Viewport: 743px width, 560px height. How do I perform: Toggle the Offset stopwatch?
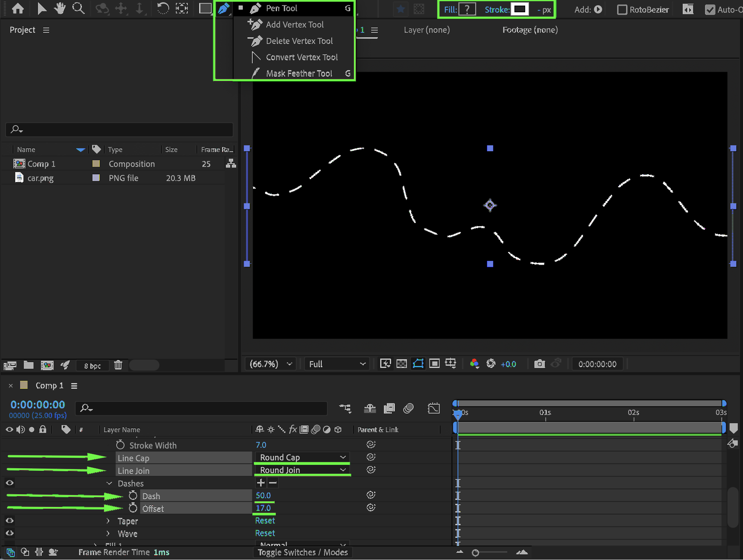[x=133, y=508]
